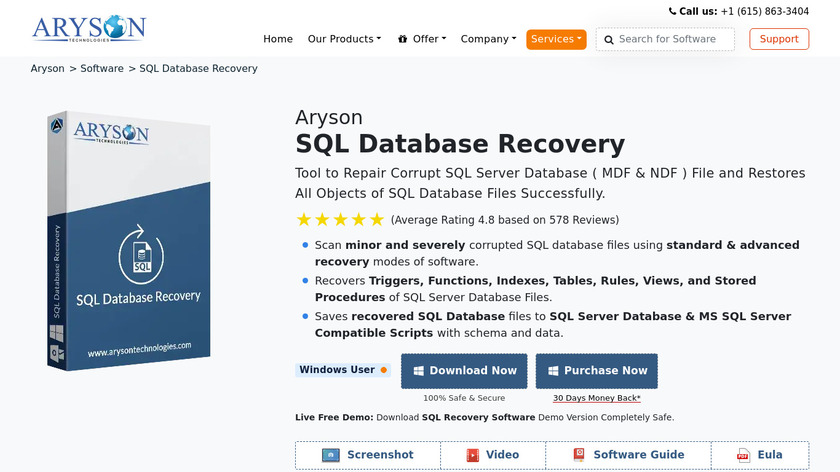Click the Windows User badge
This screenshot has width=840, height=472.
[343, 370]
